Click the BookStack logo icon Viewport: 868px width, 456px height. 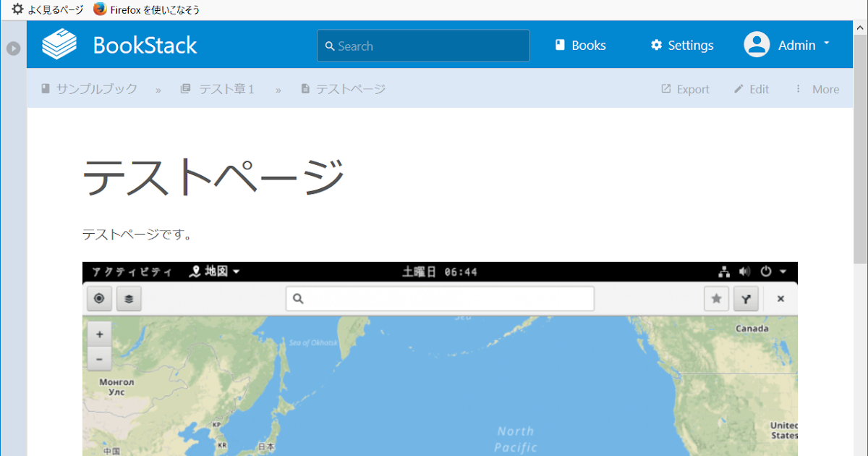tap(59, 44)
